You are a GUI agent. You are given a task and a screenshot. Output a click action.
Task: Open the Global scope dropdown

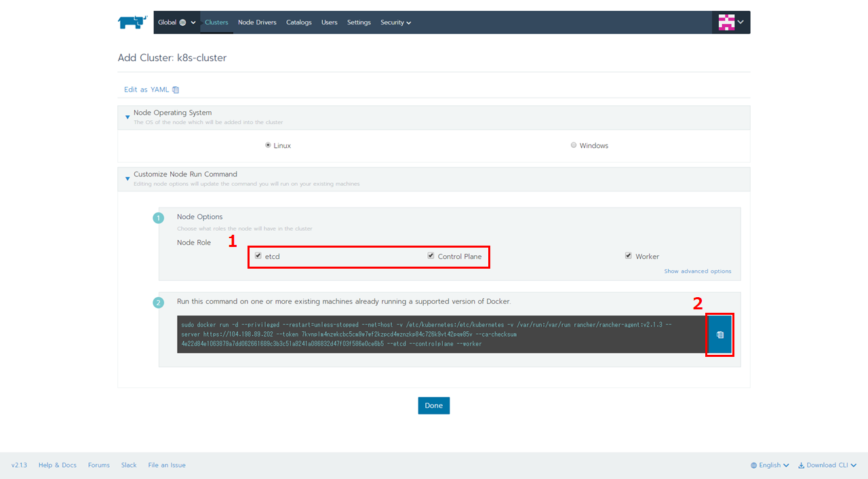pos(177,22)
